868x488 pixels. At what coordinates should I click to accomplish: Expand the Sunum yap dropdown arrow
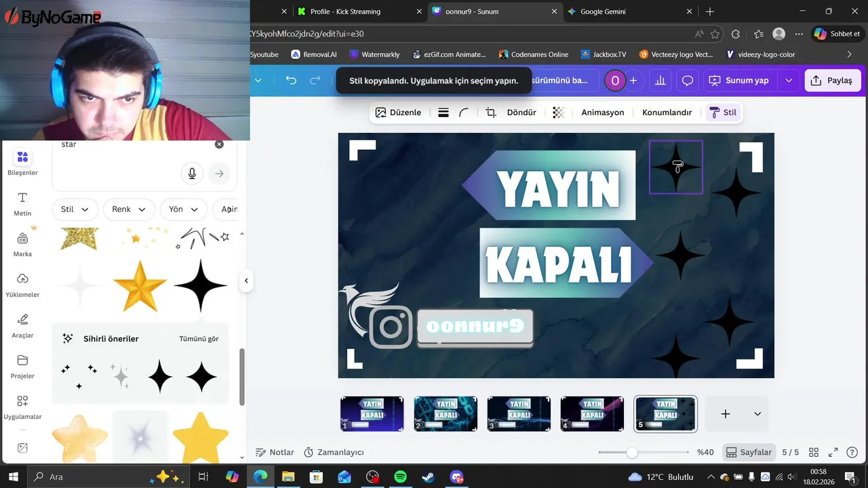(x=789, y=80)
